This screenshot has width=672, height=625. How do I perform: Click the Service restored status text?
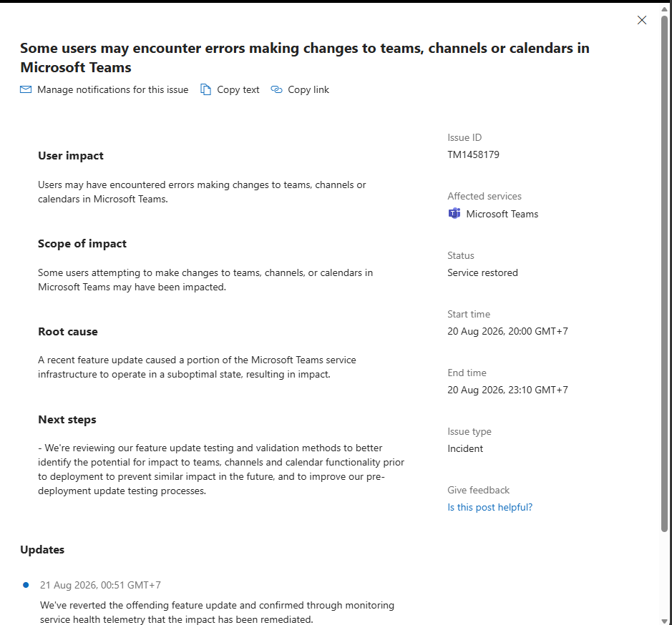tap(482, 272)
